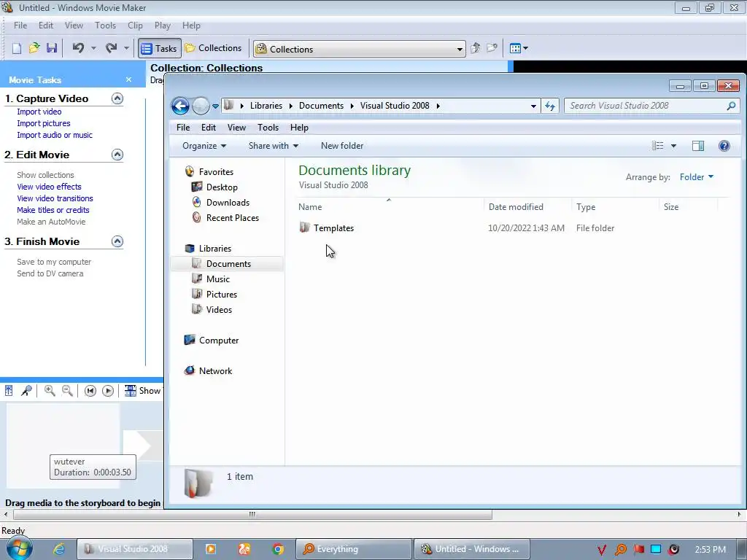Click Documents in the Explorer address breadcrumb

pyautogui.click(x=321, y=106)
